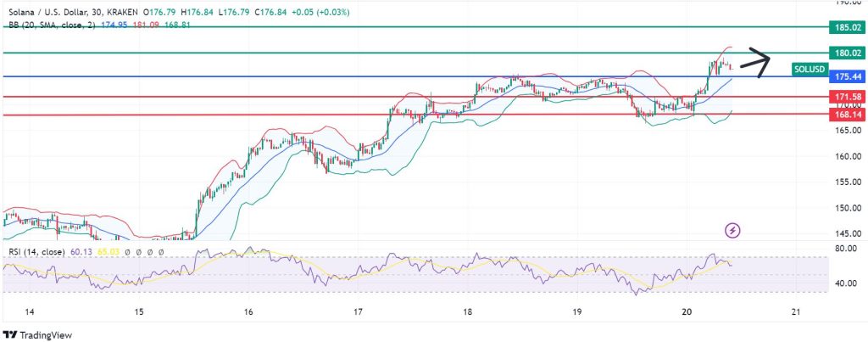Click date label 21 on time axis
This screenshot has height=342, width=868.
[x=796, y=312]
